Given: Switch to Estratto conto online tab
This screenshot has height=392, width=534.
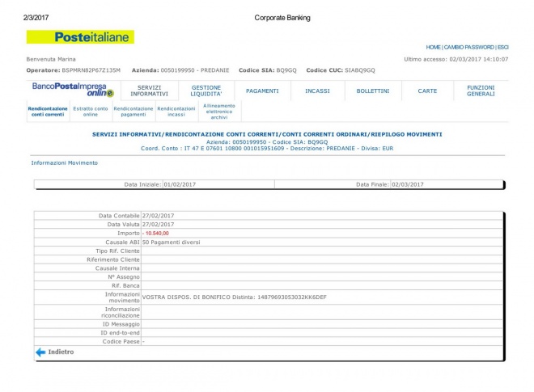Looking at the screenshot, I should pos(91,112).
